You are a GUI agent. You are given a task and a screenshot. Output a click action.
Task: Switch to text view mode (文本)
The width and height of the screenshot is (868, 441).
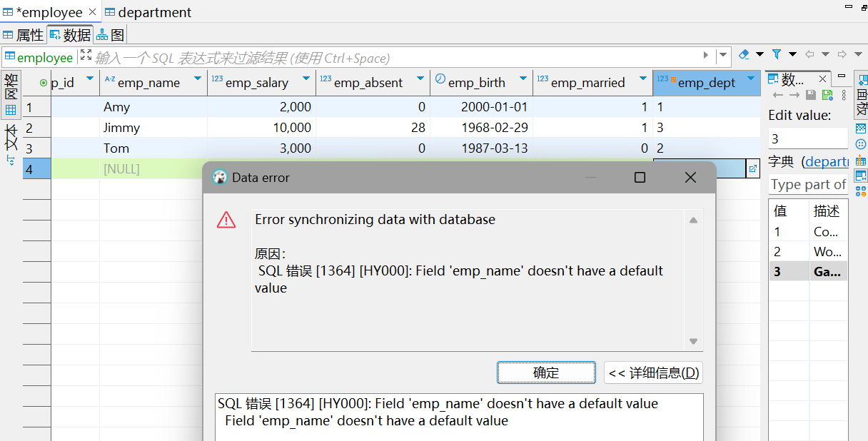[11, 139]
